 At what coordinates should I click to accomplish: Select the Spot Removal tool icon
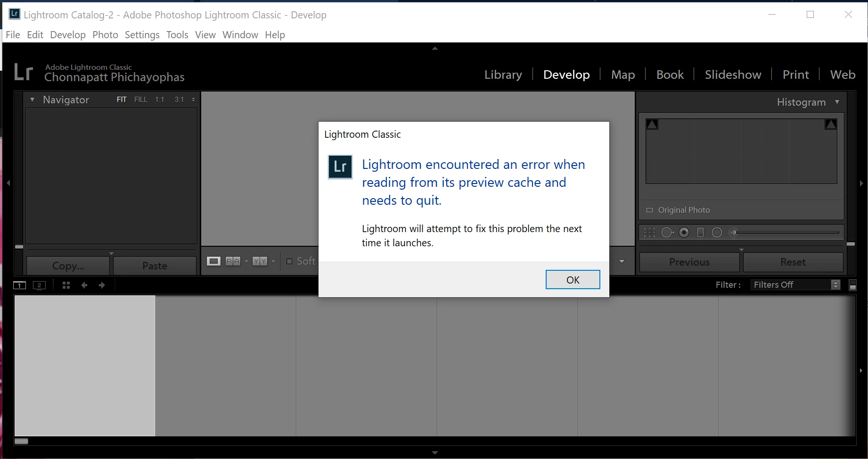coord(667,232)
